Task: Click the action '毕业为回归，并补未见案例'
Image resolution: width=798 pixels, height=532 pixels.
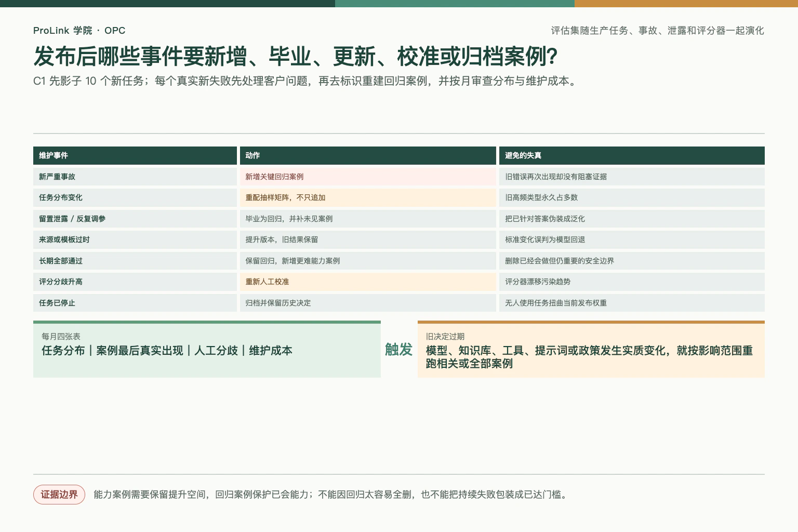Action: tap(368, 219)
